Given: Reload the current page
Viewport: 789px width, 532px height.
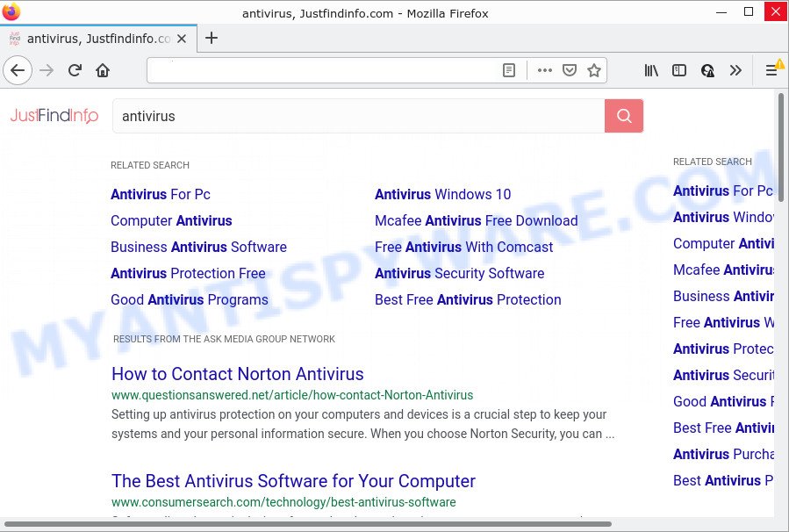Looking at the screenshot, I should tap(75, 70).
